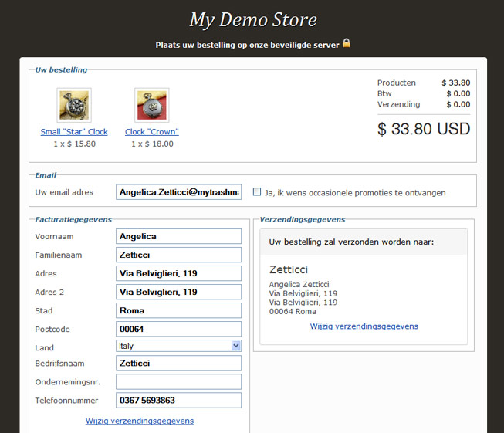Open the Land dropdown showing Italy

point(179,346)
